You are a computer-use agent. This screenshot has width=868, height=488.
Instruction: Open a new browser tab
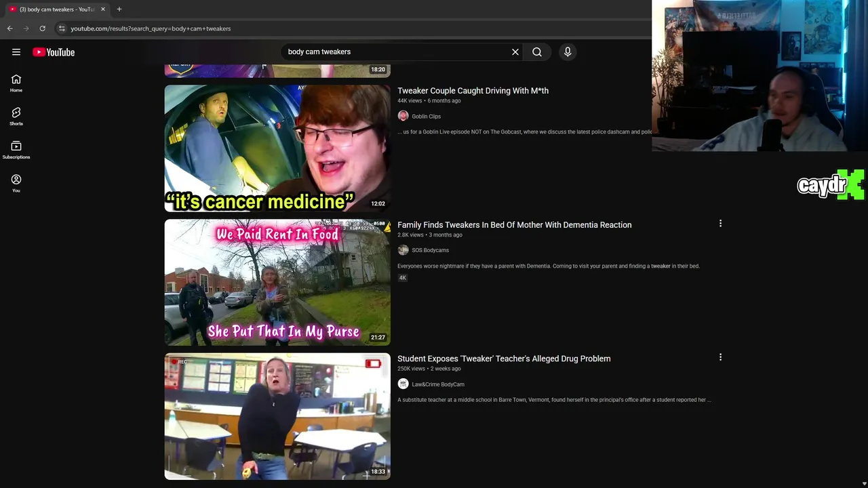(x=119, y=9)
